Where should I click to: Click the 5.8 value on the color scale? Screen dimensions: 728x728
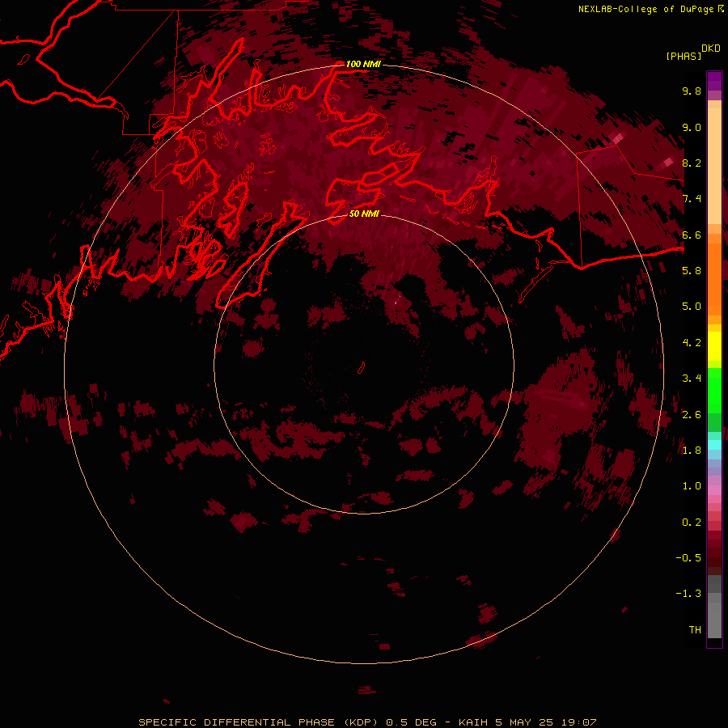692,270
